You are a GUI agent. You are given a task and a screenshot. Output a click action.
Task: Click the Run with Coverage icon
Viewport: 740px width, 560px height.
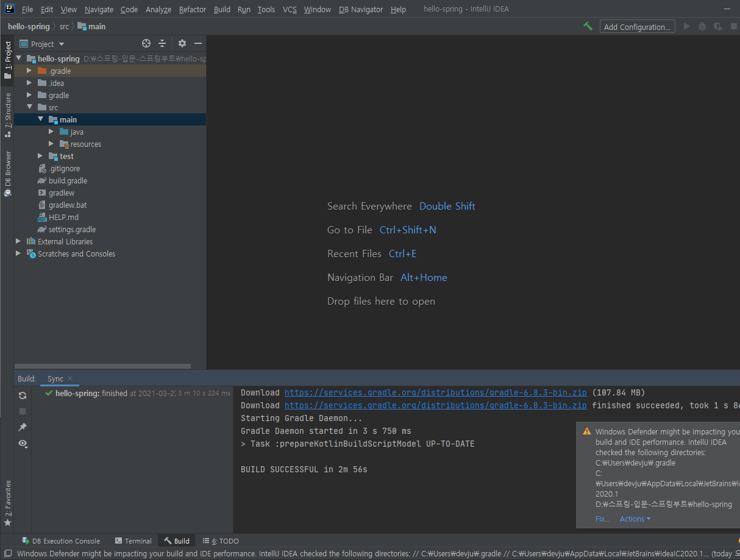718,26
